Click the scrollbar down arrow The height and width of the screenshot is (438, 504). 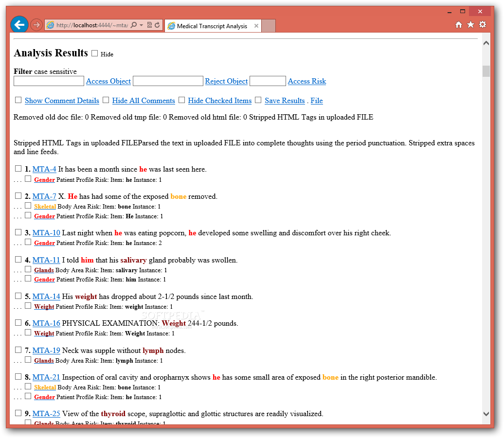(x=486, y=414)
